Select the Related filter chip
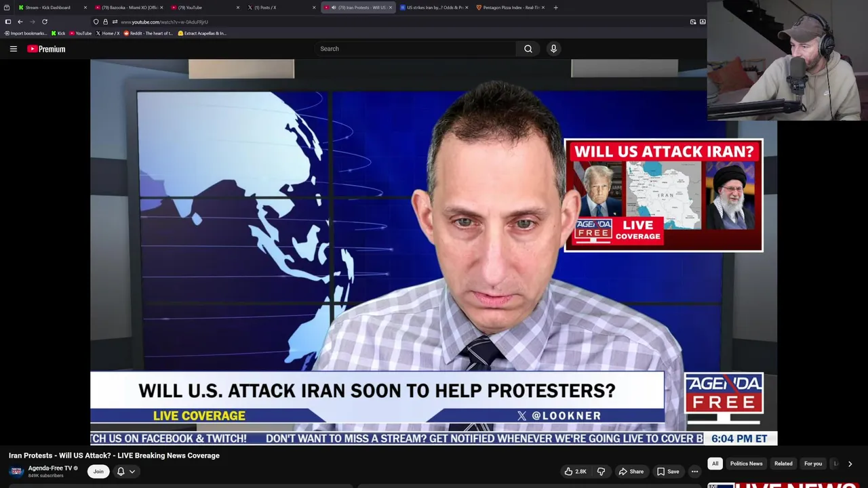The height and width of the screenshot is (488, 868). click(x=783, y=464)
